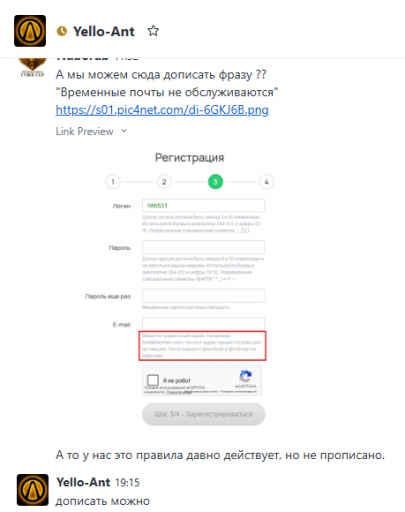Click the E-mail input field

(x=204, y=324)
